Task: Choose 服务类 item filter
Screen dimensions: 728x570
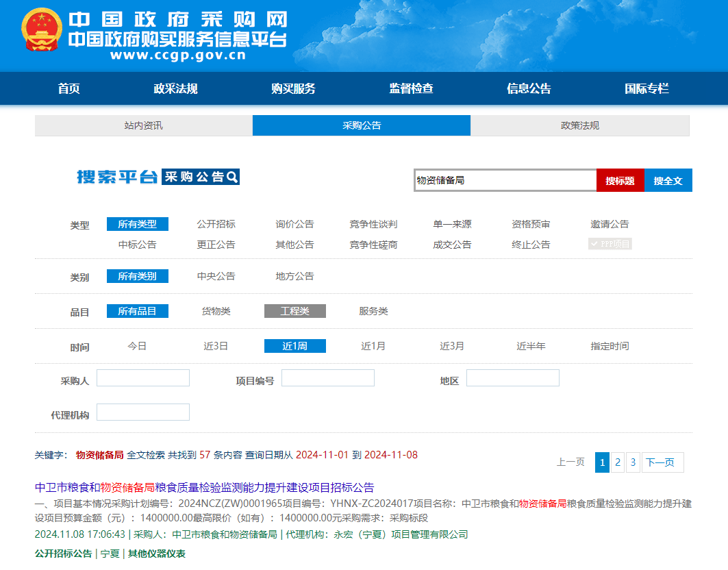Action: pyautogui.click(x=373, y=311)
